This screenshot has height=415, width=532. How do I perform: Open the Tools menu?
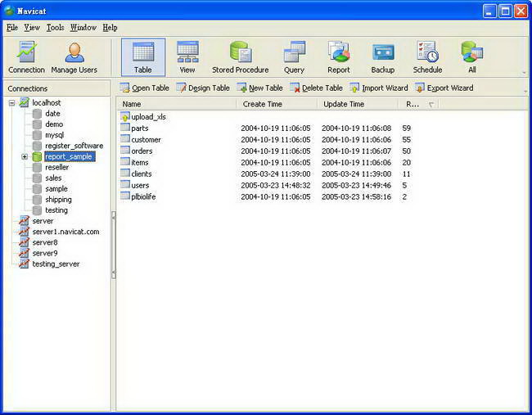point(55,28)
